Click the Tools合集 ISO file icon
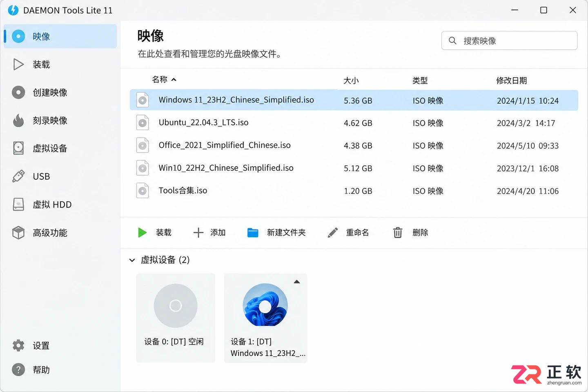Image resolution: width=588 pixels, height=392 pixels. click(x=143, y=191)
